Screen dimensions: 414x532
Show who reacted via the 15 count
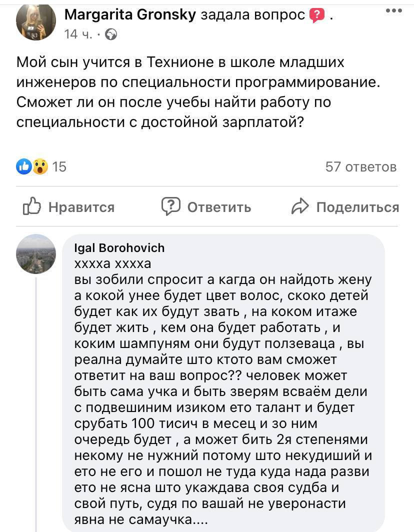[x=59, y=166]
